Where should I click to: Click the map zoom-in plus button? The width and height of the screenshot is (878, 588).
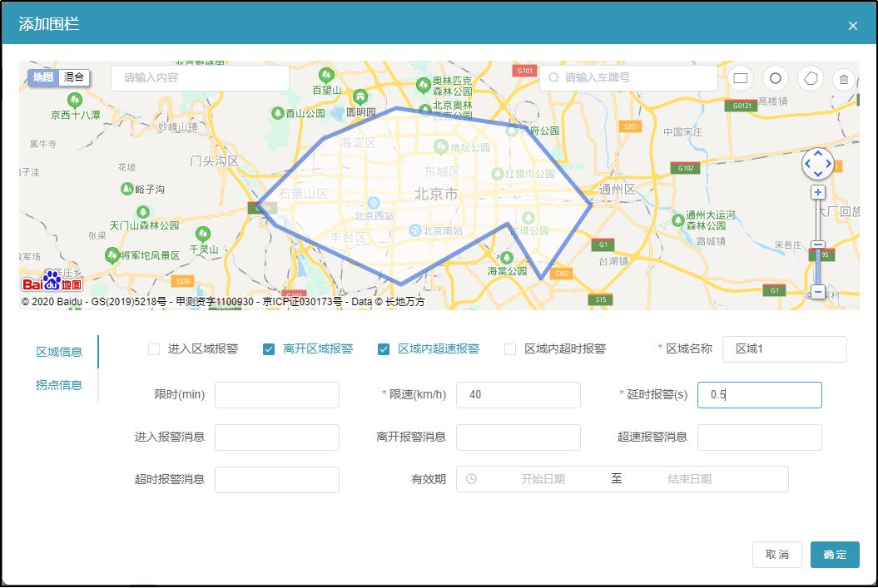(x=818, y=192)
